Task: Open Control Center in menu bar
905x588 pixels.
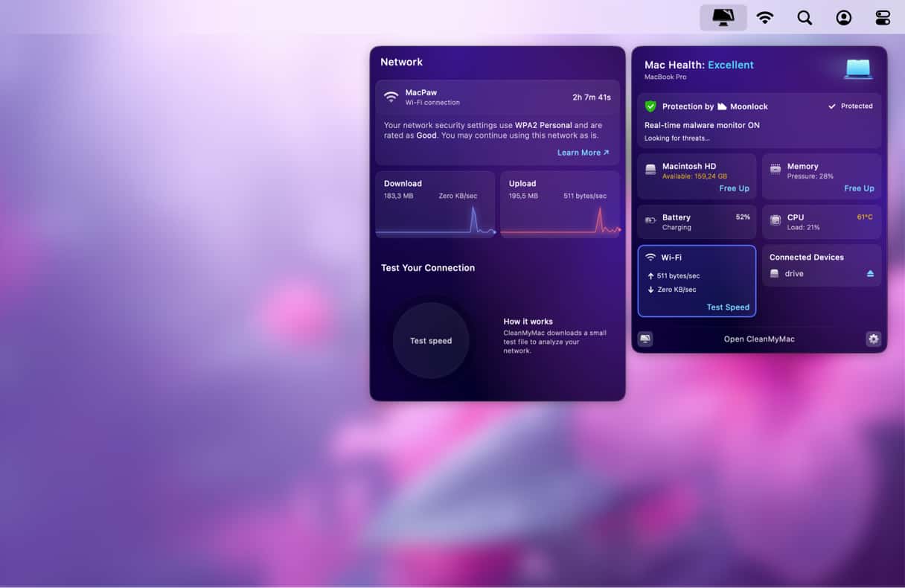Action: click(x=883, y=18)
